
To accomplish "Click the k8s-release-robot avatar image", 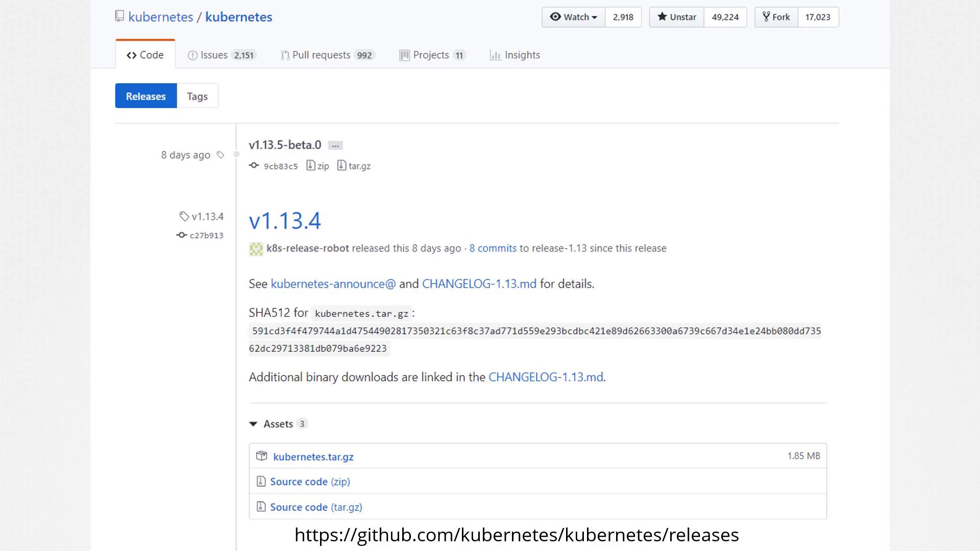I will pos(256,248).
